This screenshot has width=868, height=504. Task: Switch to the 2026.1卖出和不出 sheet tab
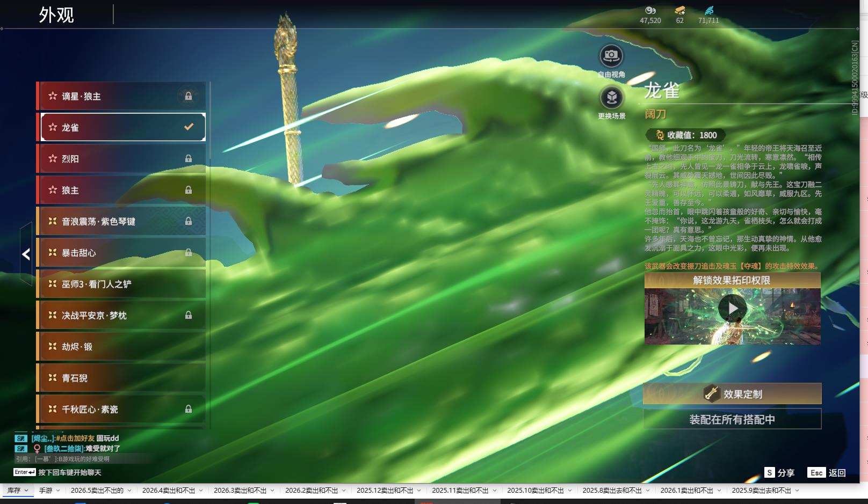click(x=687, y=490)
